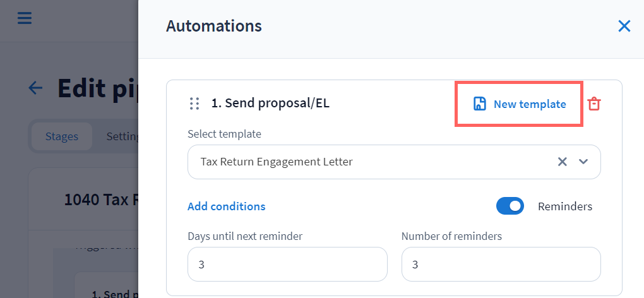Toggle the Reminders switch off
This screenshot has width=644, height=298.
point(510,206)
